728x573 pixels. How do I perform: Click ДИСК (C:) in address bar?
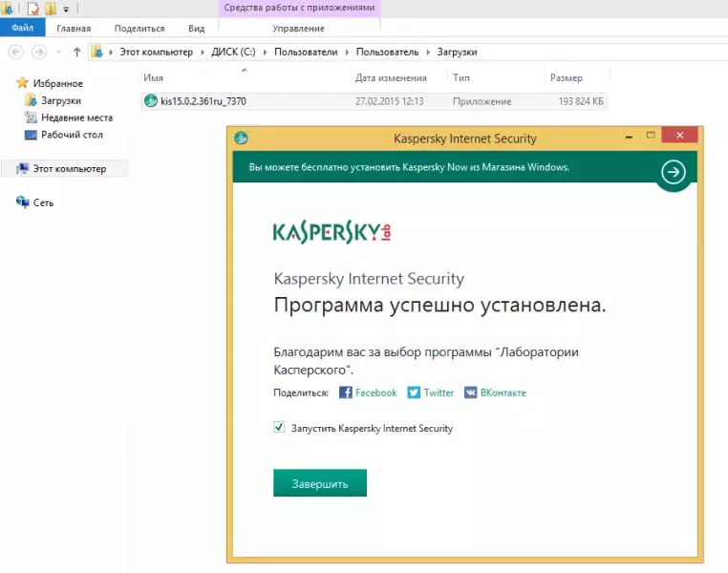pos(233,52)
